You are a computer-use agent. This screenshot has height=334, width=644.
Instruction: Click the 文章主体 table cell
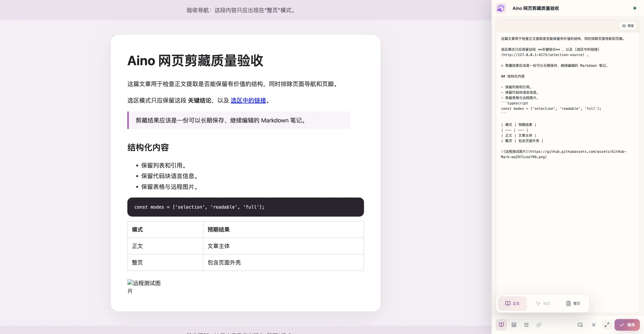[283, 246]
